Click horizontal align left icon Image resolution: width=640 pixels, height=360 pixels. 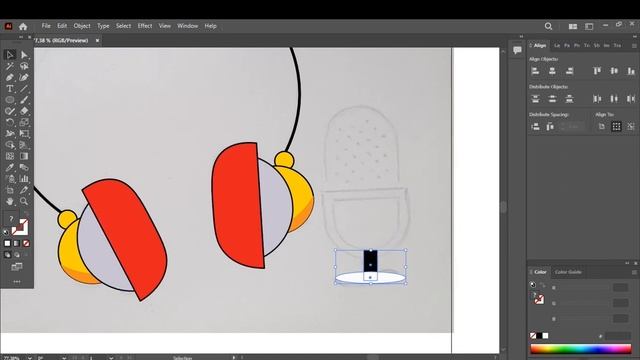pyautogui.click(x=535, y=71)
